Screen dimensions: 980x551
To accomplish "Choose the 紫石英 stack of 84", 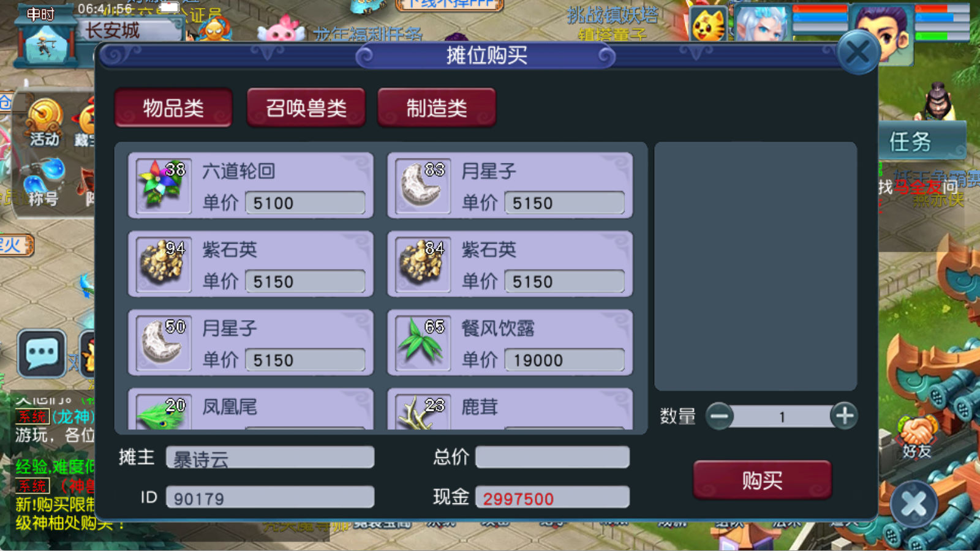I will [510, 264].
